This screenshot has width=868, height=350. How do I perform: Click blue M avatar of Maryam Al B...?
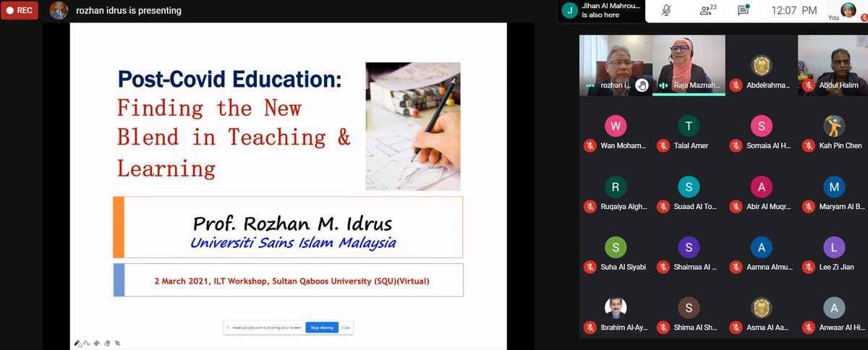pyautogui.click(x=834, y=187)
